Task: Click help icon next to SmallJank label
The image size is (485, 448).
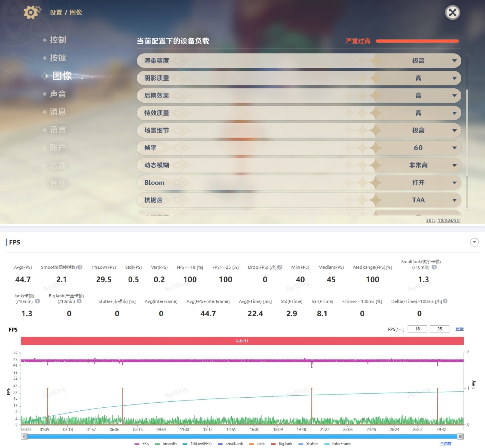Action: [434, 267]
